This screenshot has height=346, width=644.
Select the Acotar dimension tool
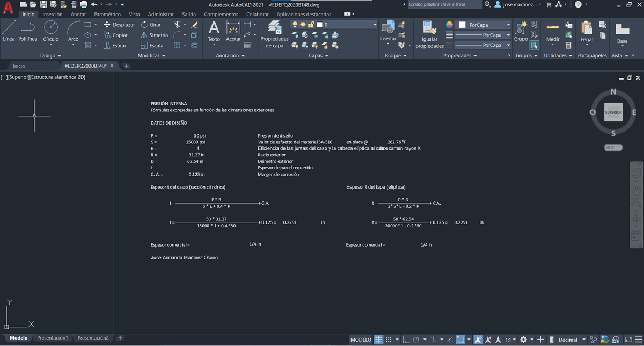click(233, 31)
